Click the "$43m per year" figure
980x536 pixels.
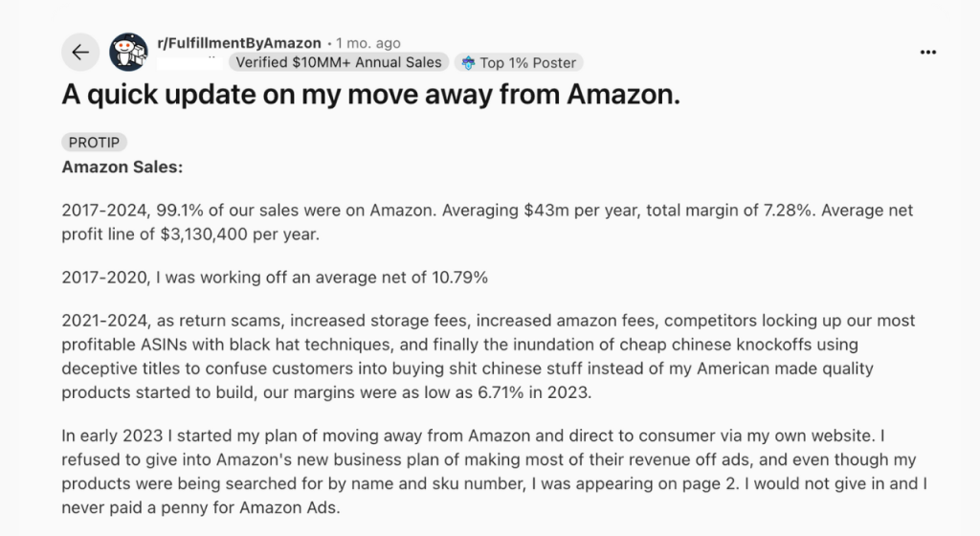tap(581, 210)
